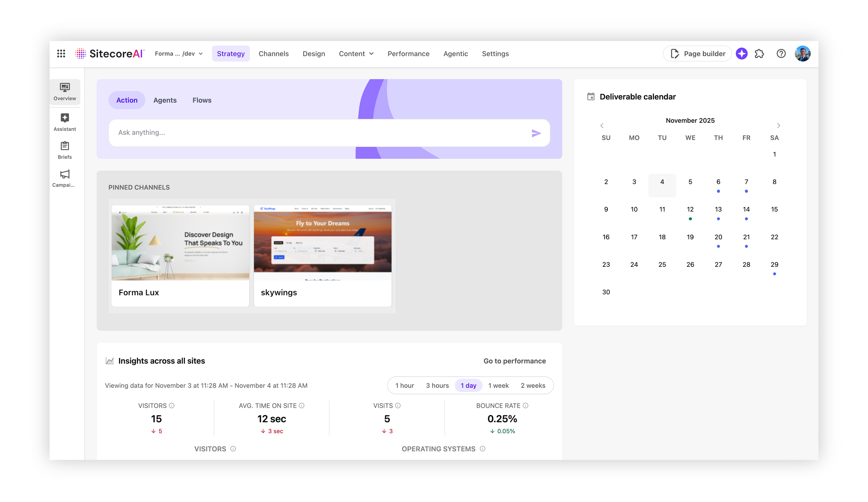Open the Briefs sidebar section
Viewport: 868px width, 502px height.
(65, 150)
